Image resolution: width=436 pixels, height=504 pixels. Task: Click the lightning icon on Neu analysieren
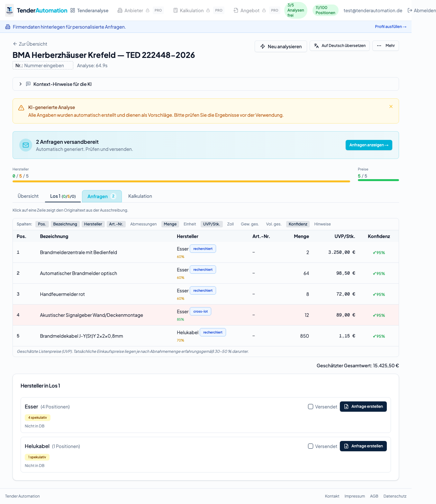(x=263, y=47)
